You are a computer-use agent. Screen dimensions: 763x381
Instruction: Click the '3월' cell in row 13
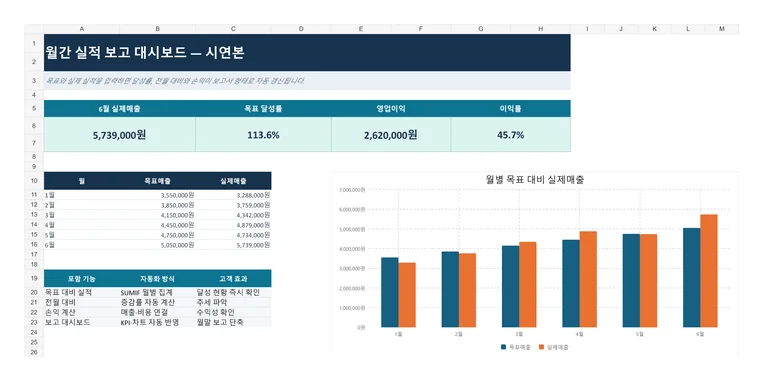81,215
